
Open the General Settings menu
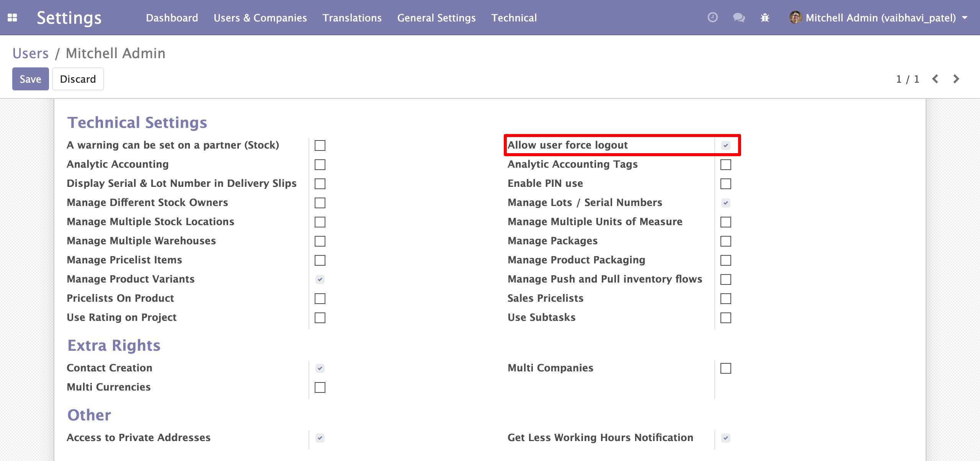[436, 18]
